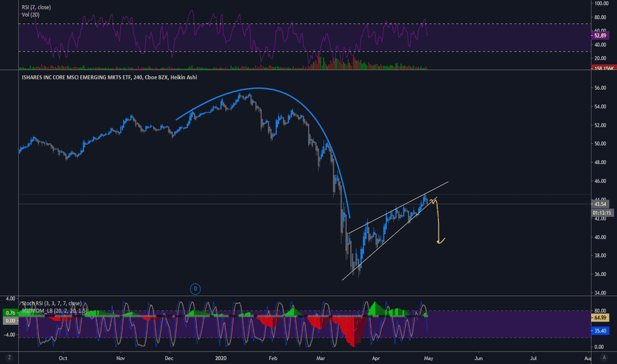Click the bar countdown label 01:13:15
This screenshot has width=617, height=364.
pos(602,213)
